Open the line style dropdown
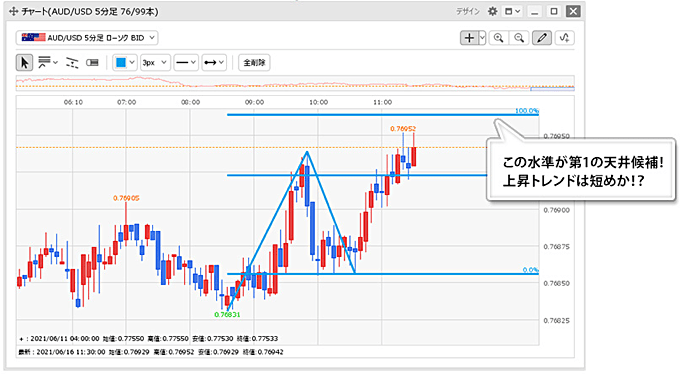 [186, 62]
